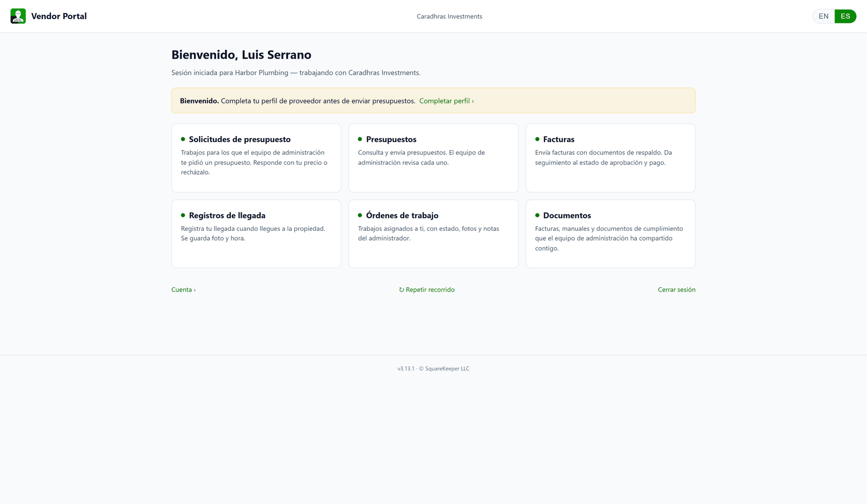Click the Bienvenido, Luis Serrano heading
The width and height of the screenshot is (867, 504).
point(241,55)
